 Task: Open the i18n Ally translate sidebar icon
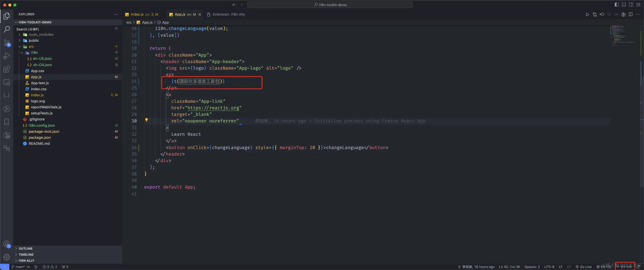(x=7, y=148)
